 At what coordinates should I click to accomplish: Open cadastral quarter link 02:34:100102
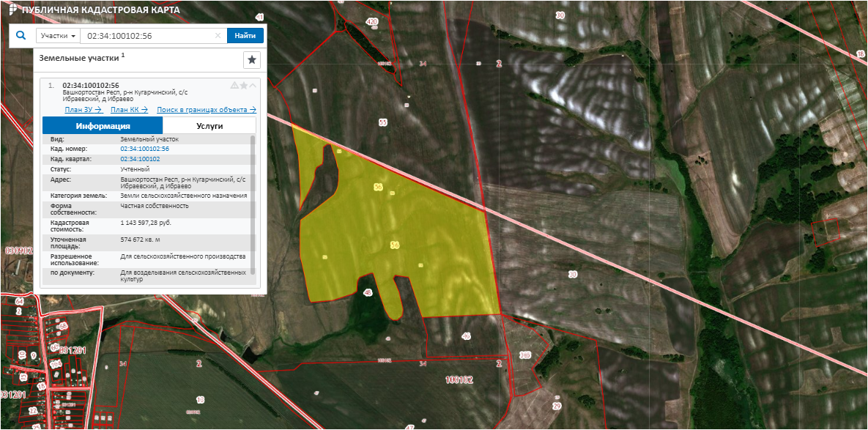click(x=140, y=159)
